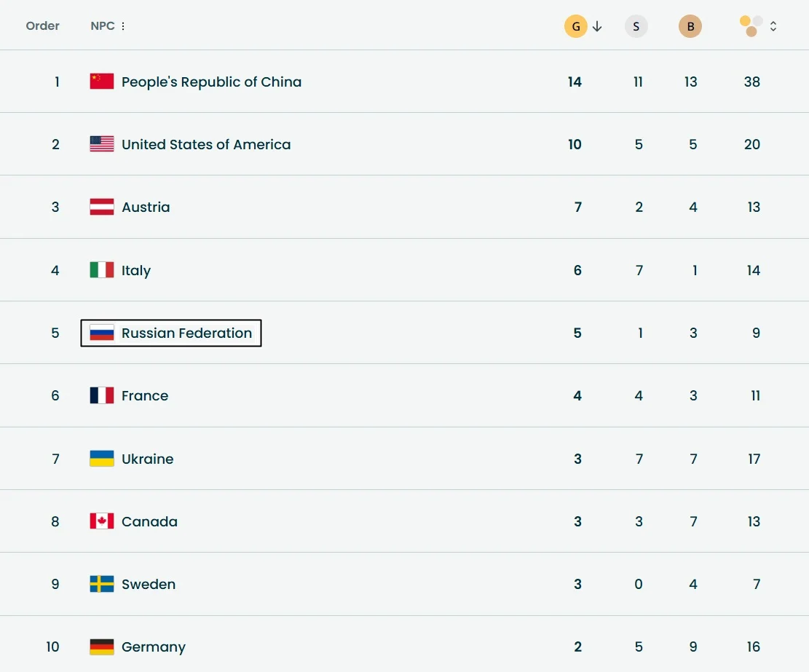Click the NPC column header
Screen dimensions: 809x672
(x=103, y=26)
